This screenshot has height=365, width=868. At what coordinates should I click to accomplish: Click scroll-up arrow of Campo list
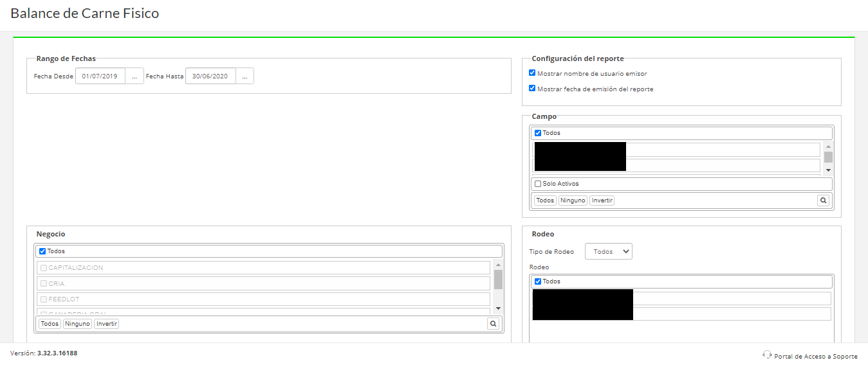(x=829, y=147)
